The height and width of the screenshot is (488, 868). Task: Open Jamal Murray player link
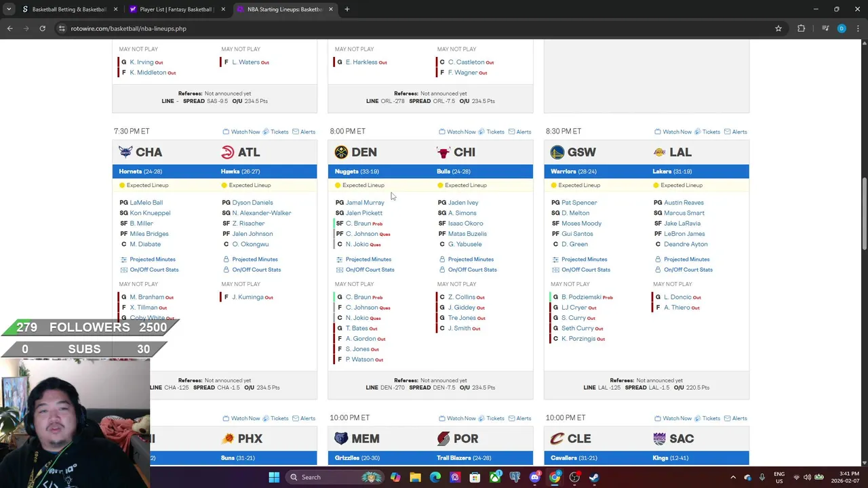pyautogui.click(x=365, y=203)
